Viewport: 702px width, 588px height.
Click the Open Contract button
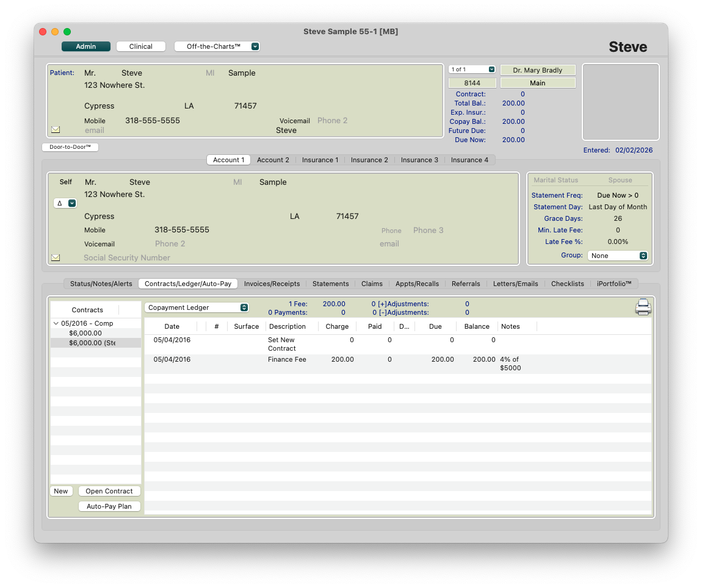click(109, 492)
